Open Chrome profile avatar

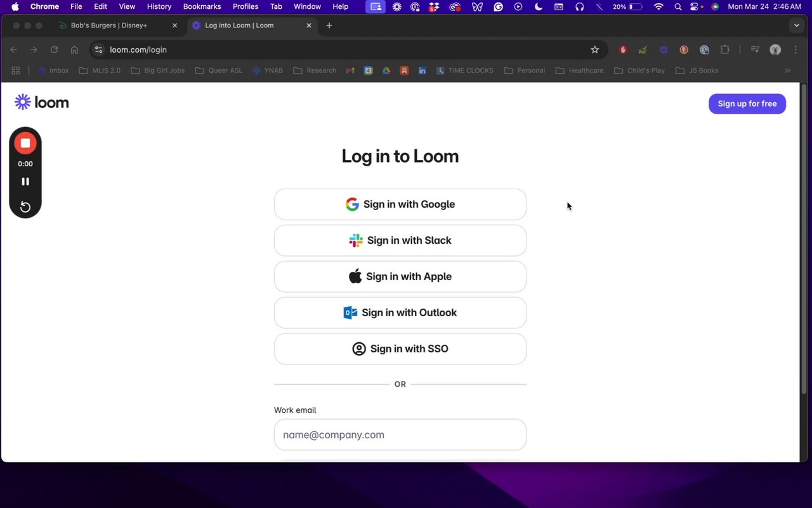tap(775, 50)
